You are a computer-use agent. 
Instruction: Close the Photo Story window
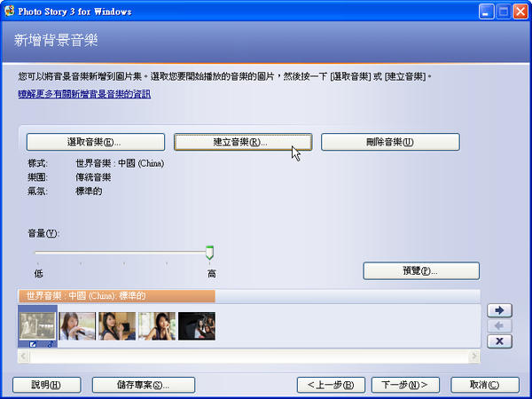[x=520, y=12]
